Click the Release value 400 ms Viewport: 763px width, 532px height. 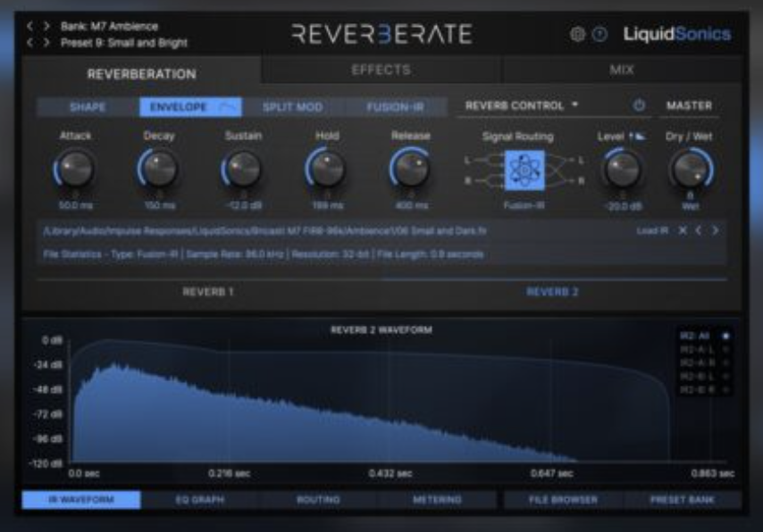click(x=412, y=205)
